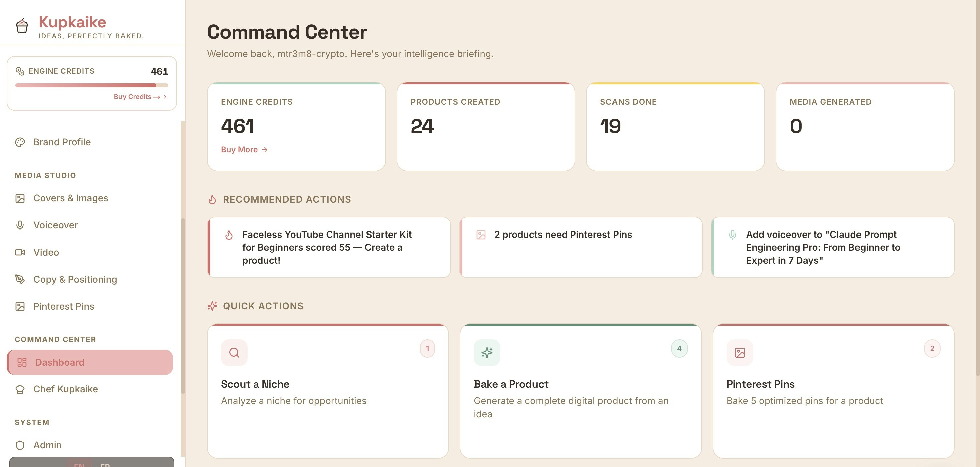This screenshot has width=980, height=467.
Task: Open Buy More under Engine Credits
Action: click(244, 149)
